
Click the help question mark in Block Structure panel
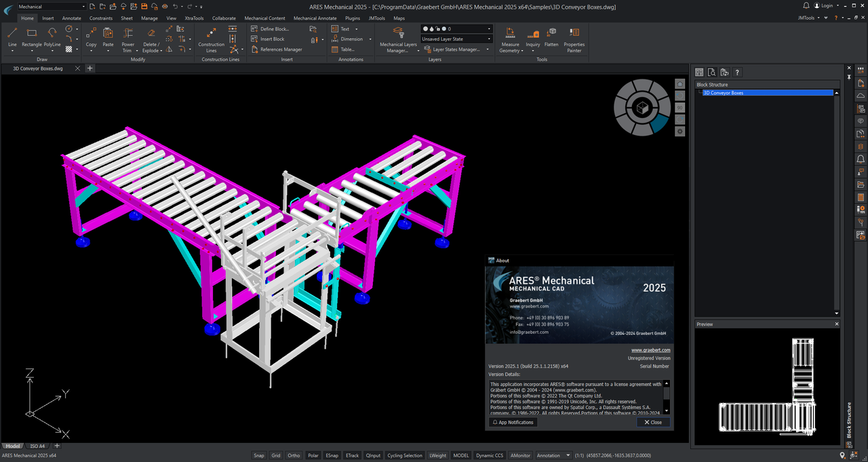point(737,72)
